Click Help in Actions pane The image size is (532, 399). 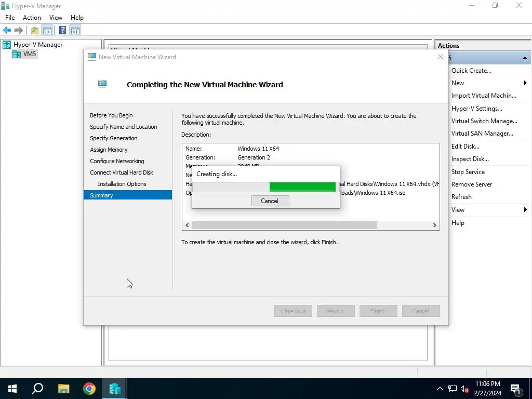(x=458, y=223)
